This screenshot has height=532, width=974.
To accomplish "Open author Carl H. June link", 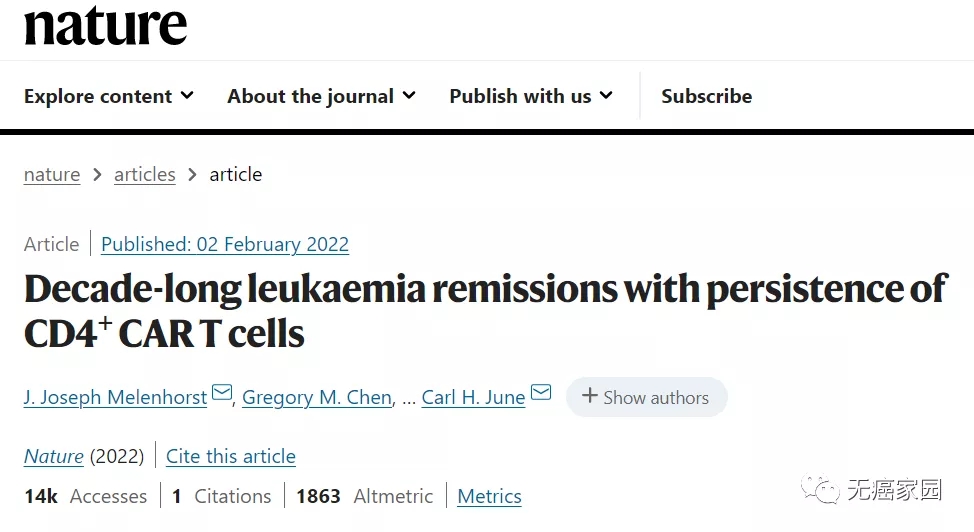I will [x=473, y=397].
